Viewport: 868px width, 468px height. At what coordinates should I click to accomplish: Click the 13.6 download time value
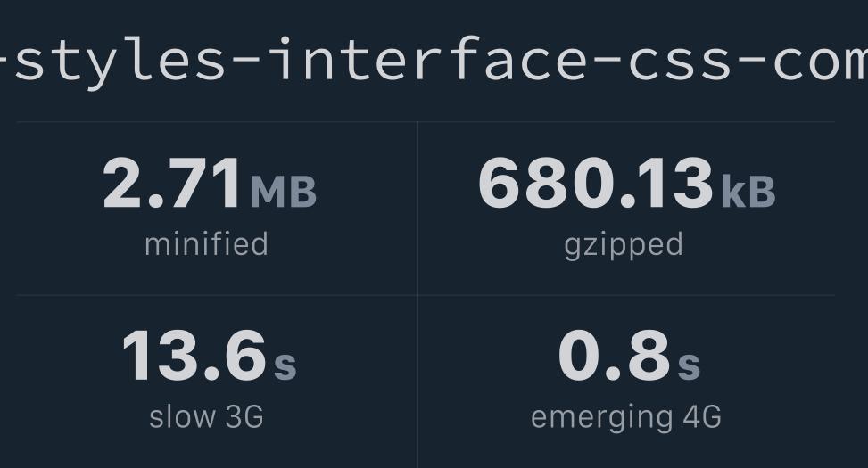pyautogui.click(x=194, y=357)
